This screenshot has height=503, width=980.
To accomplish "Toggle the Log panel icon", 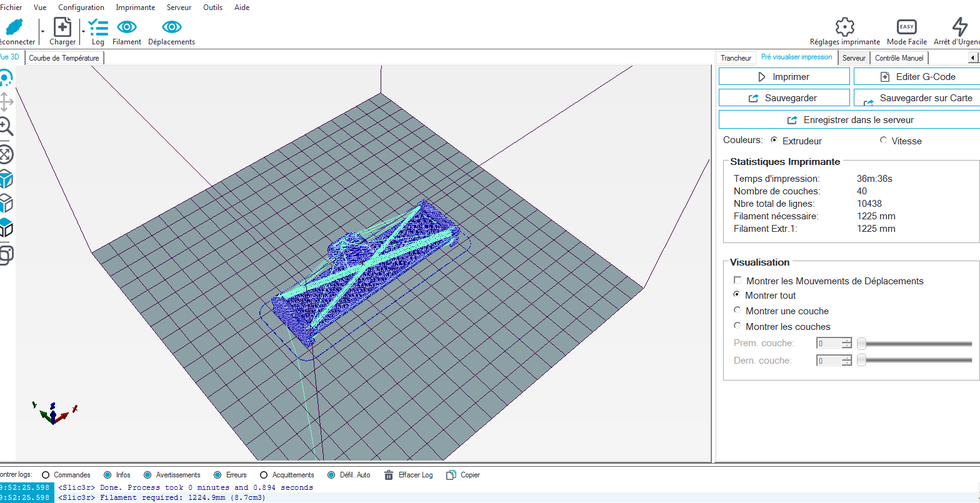I will pyautogui.click(x=98, y=27).
